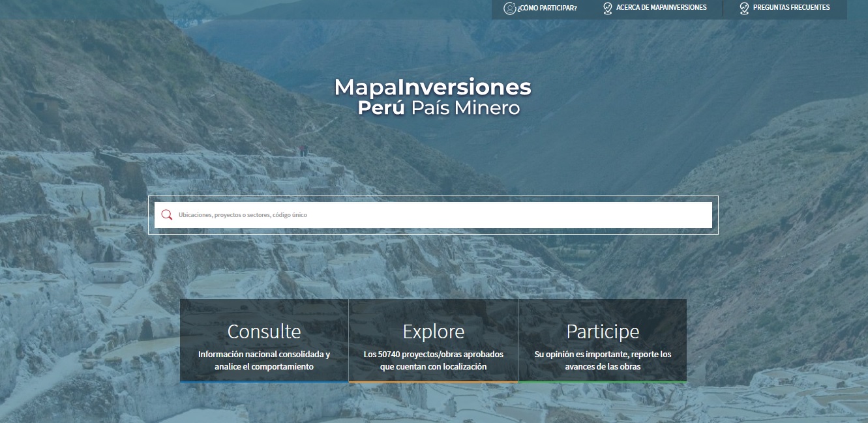Click the Explore card heading
868x423 pixels.
(x=434, y=331)
